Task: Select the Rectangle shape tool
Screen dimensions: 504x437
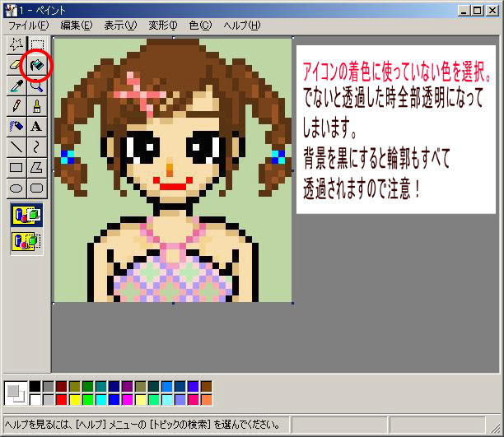Action: (x=16, y=167)
